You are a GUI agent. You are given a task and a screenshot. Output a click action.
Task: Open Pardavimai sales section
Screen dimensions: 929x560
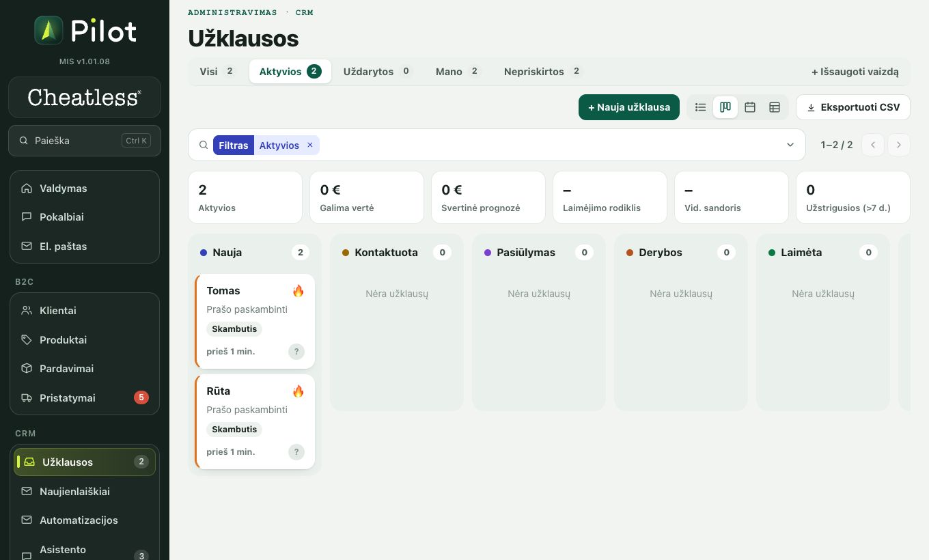point(85,369)
